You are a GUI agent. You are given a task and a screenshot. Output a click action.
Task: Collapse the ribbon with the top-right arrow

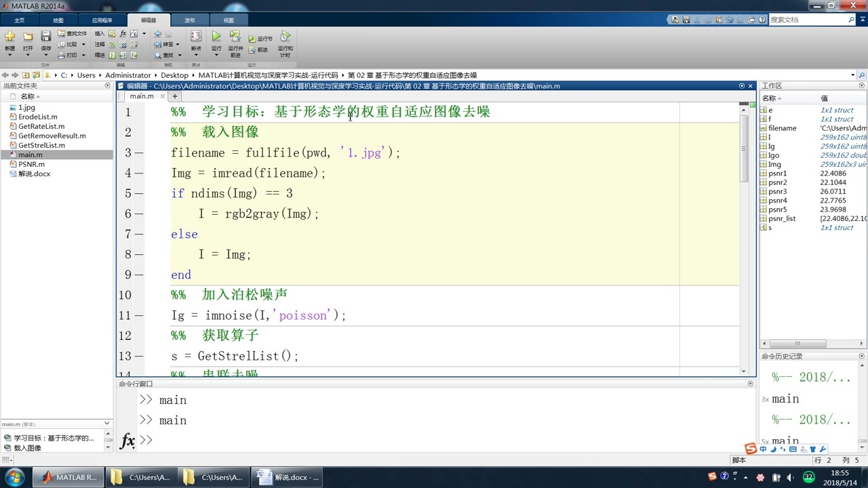(x=862, y=20)
